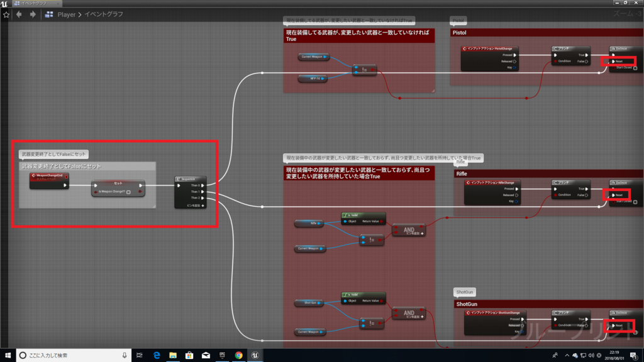Click the taskbar search box

pos(74,356)
